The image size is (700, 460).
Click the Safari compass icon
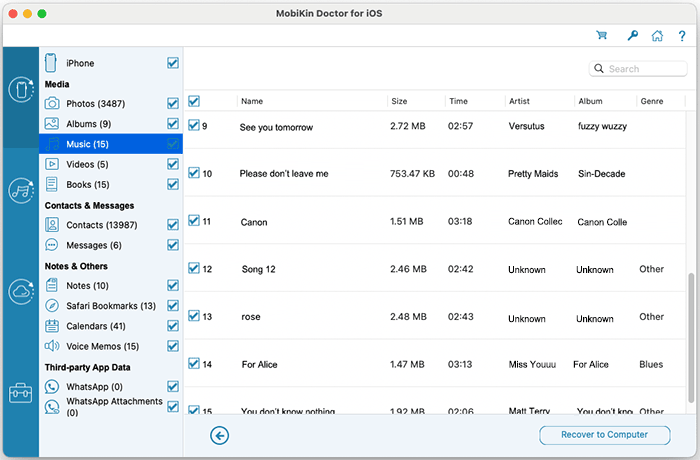coord(52,305)
